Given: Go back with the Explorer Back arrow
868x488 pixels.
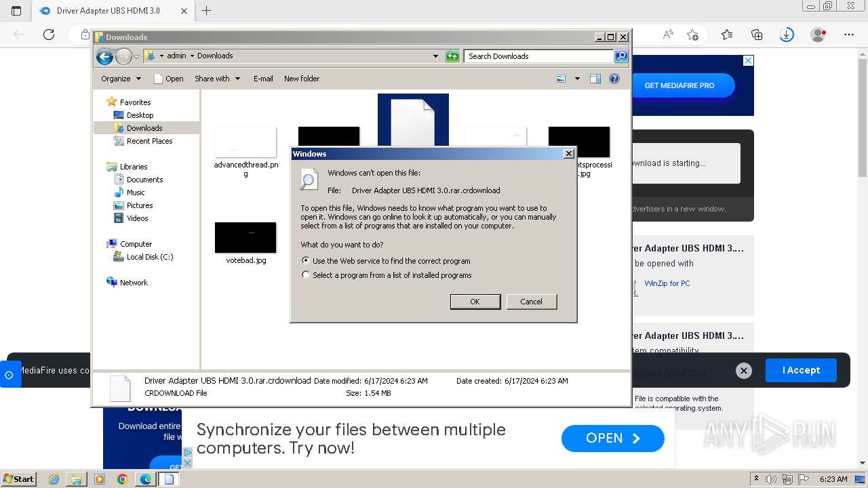Looking at the screenshot, I should [x=104, y=56].
